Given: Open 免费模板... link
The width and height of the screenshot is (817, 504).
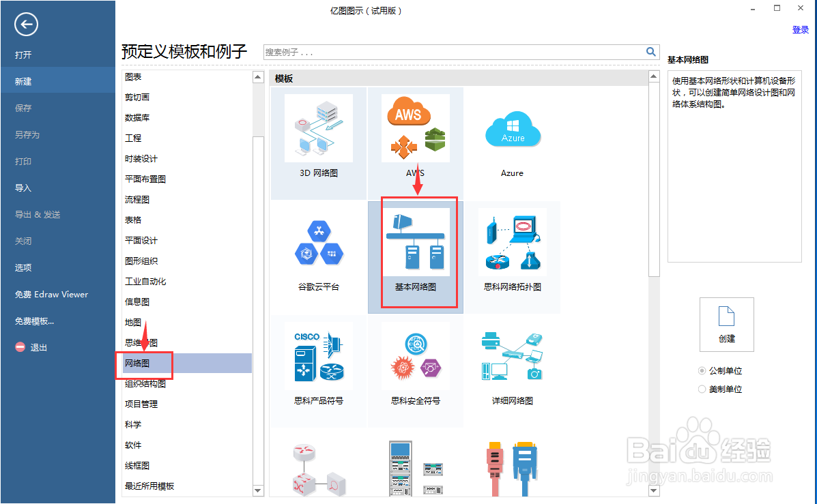Looking at the screenshot, I should point(34,321).
